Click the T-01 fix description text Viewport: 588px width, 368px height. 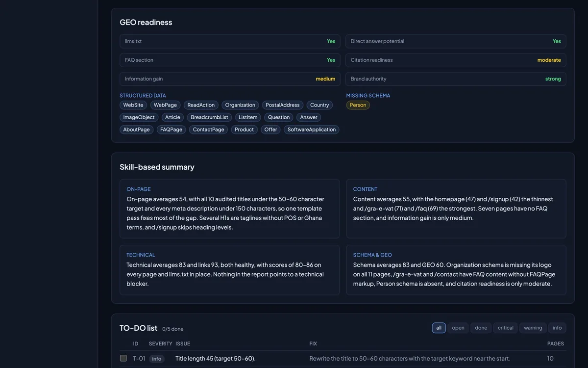(410, 359)
